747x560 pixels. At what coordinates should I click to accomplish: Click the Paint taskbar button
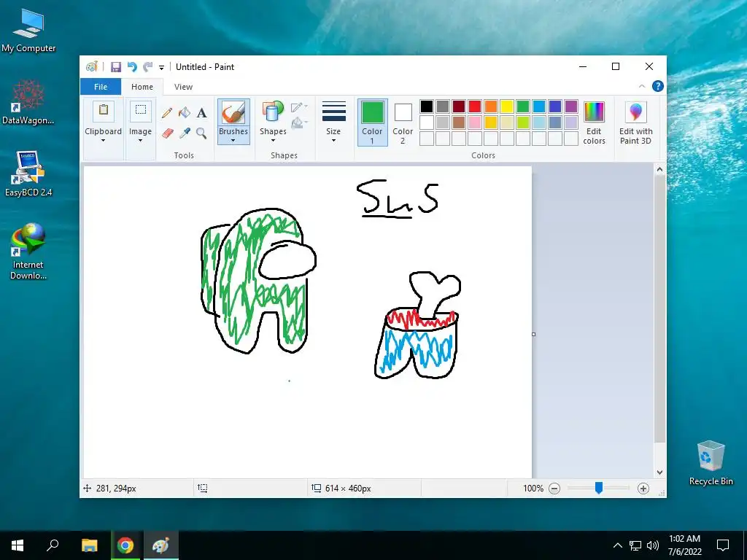tap(160, 545)
